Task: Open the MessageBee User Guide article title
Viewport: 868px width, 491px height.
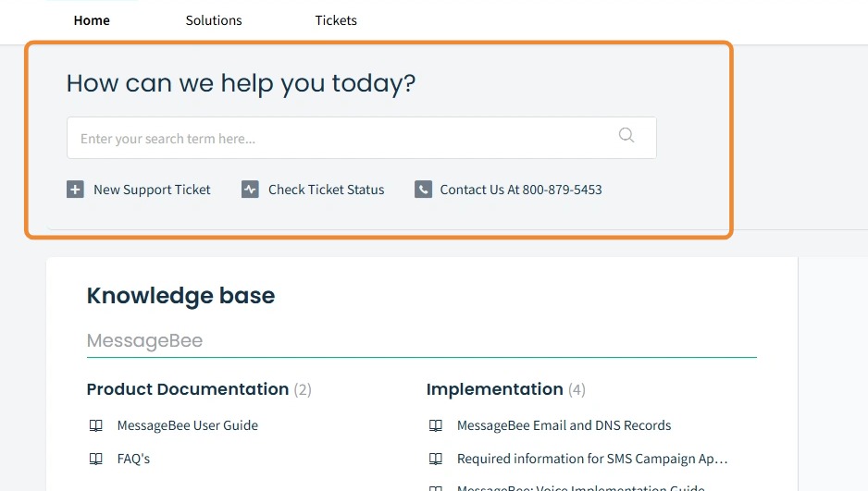Action: [187, 425]
